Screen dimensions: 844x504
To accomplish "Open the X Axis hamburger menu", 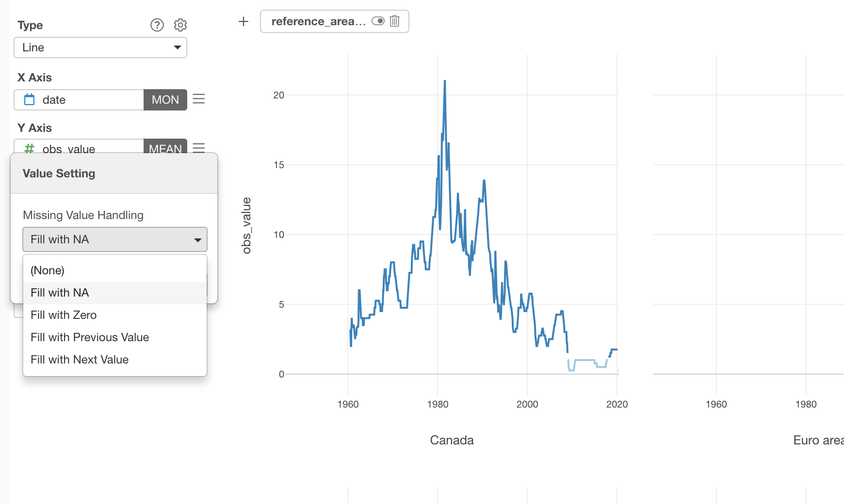I will pos(199,99).
